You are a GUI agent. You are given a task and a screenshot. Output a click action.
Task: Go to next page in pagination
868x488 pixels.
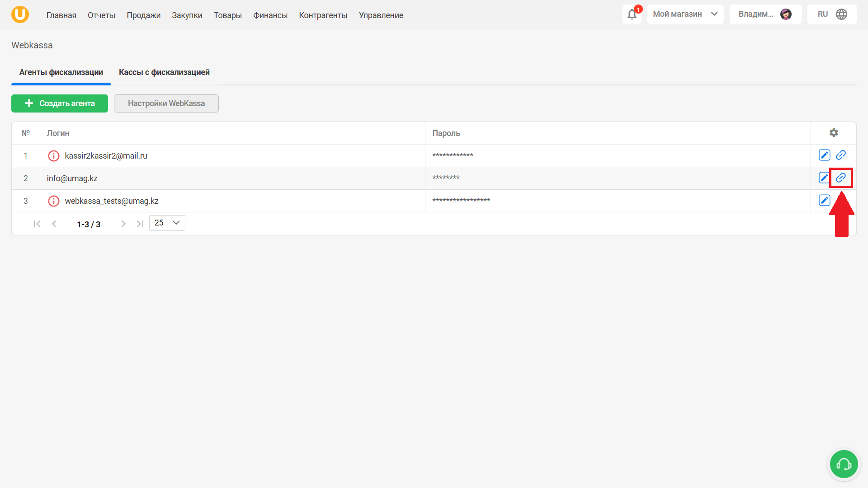[x=123, y=224]
